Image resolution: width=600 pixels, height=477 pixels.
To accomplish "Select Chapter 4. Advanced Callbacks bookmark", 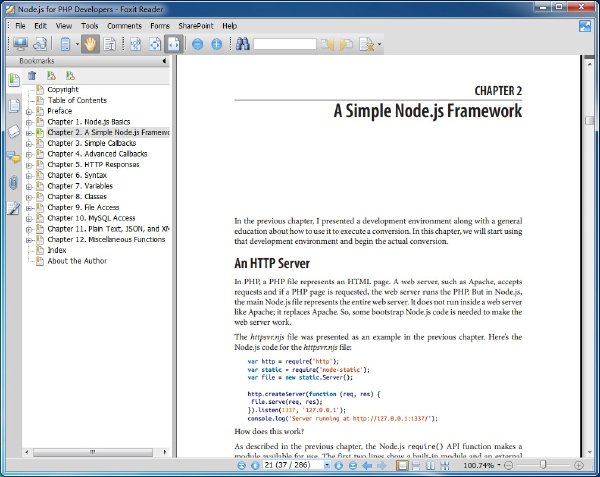I will (x=97, y=154).
